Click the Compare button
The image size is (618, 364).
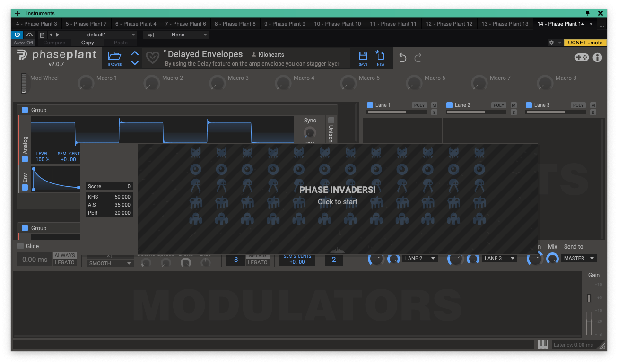54,43
